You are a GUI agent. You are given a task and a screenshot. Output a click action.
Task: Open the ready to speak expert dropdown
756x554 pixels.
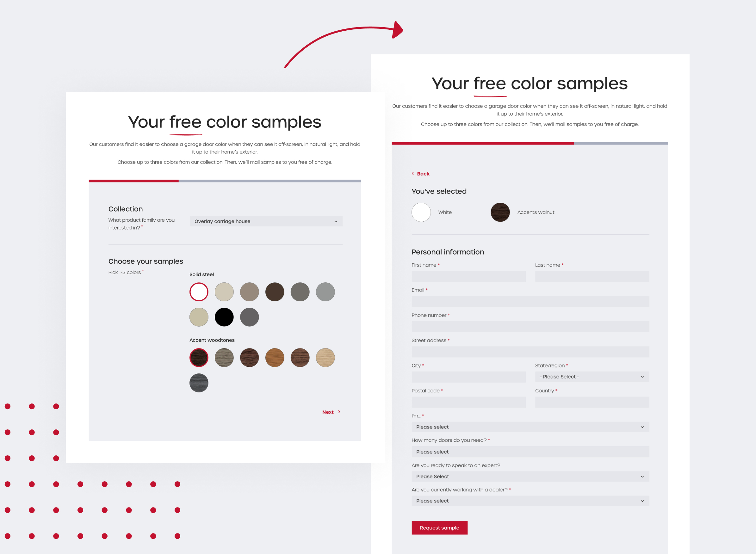(x=530, y=476)
